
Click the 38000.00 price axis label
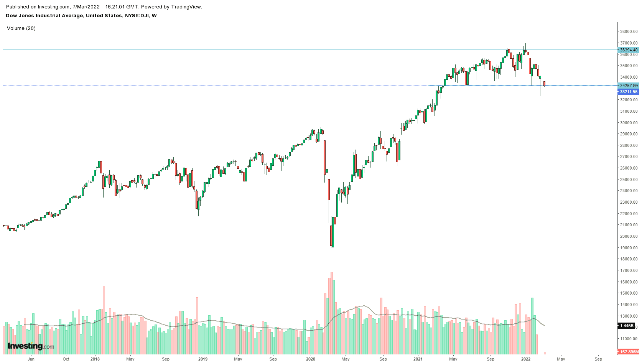(629, 32)
